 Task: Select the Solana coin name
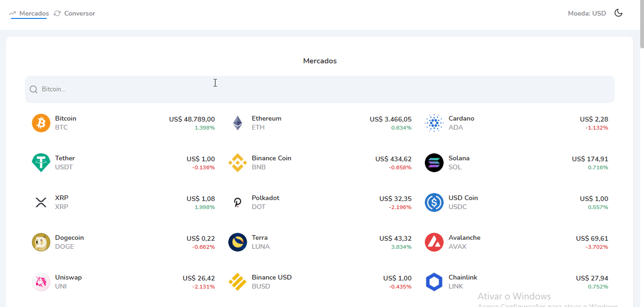(459, 158)
